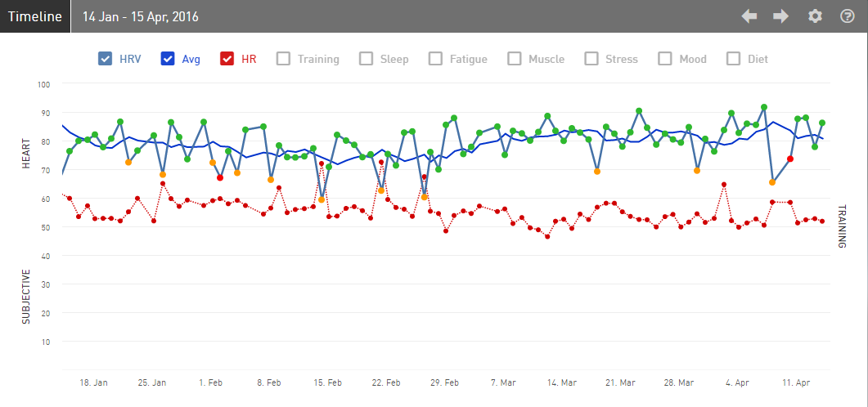The image size is (868, 407).
Task: Click the red HRV point near 1 Feb
Action: (220, 177)
